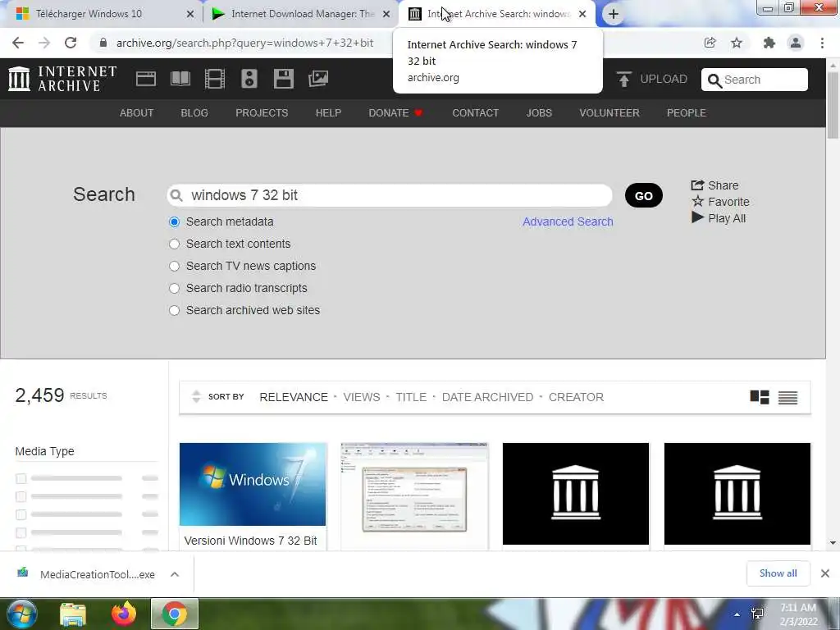Click the windows 7 32 bit search field
Viewport: 840px width, 630px height.
(390, 195)
